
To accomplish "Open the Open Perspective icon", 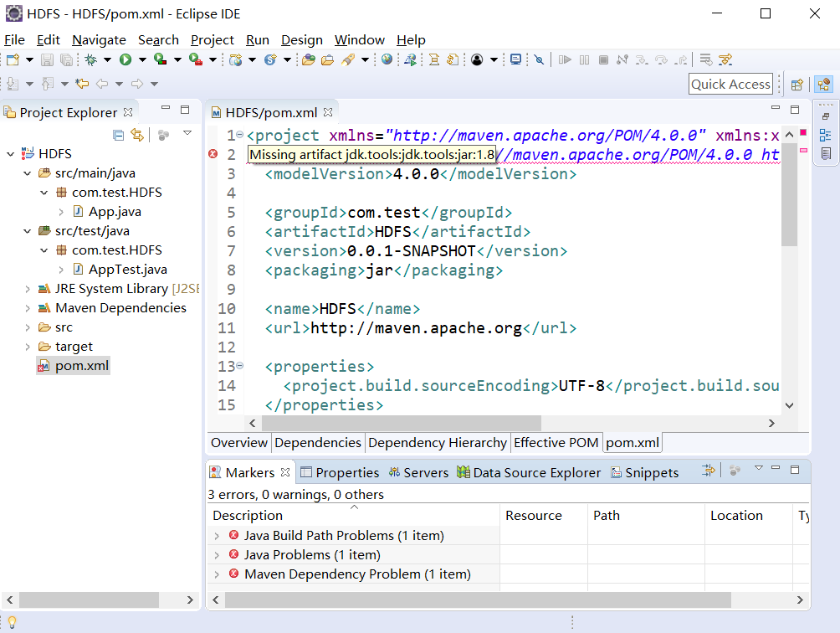I will click(x=795, y=84).
